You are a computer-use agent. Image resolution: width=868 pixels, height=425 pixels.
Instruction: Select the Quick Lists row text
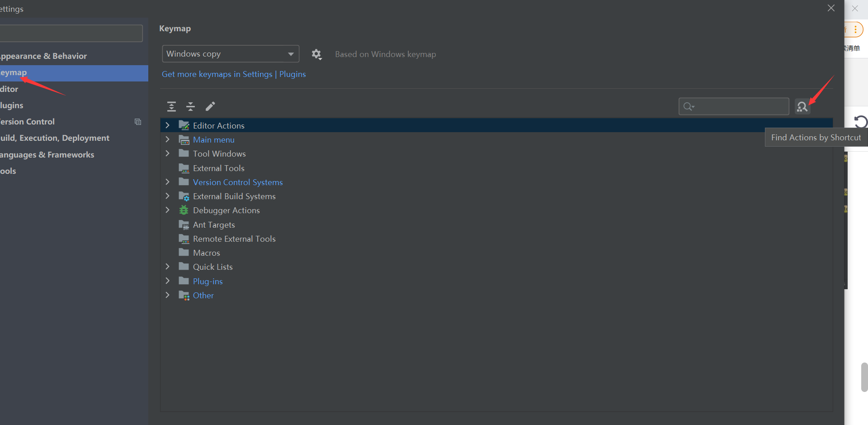click(x=213, y=267)
